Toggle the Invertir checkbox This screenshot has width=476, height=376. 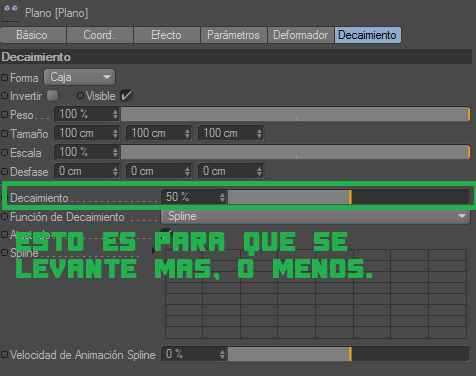[x=53, y=96]
